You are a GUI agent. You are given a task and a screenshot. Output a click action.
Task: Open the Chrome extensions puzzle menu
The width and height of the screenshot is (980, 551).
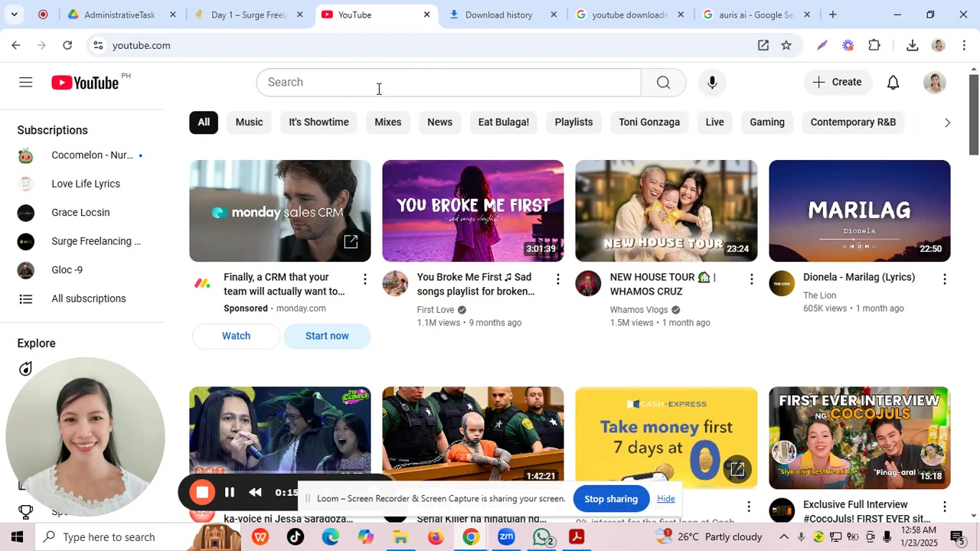(874, 45)
